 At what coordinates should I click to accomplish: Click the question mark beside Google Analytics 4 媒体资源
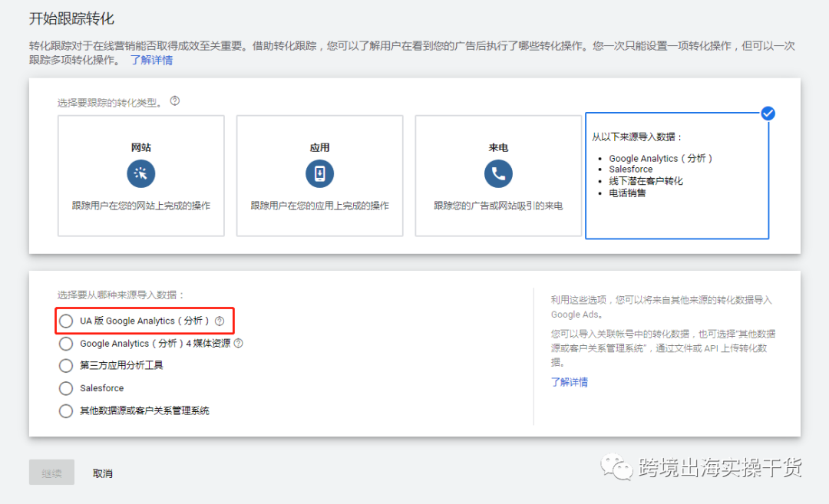[238, 344]
